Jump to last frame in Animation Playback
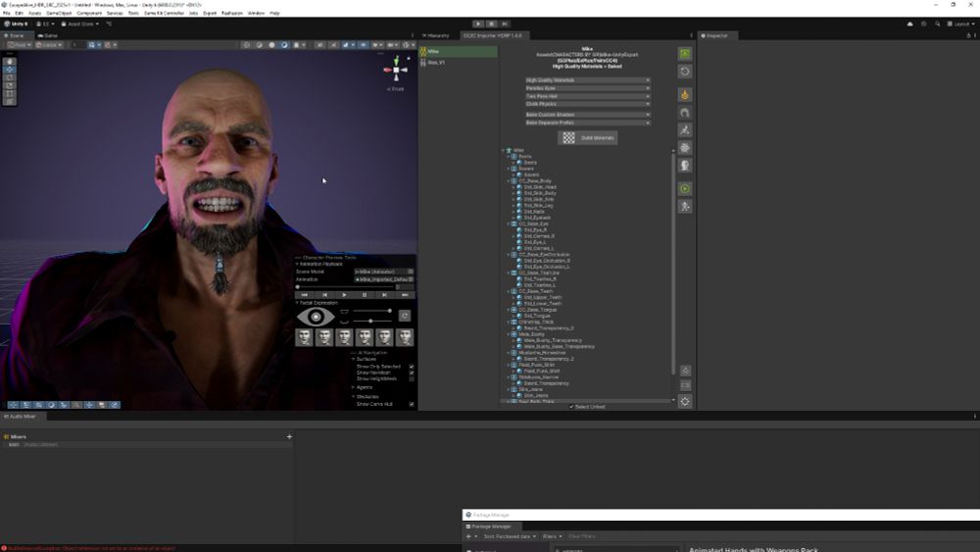Image resolution: width=980 pixels, height=552 pixels. tap(405, 294)
